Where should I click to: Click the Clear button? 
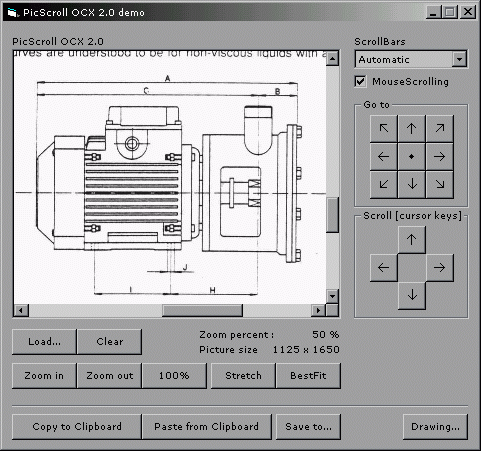[x=109, y=342]
